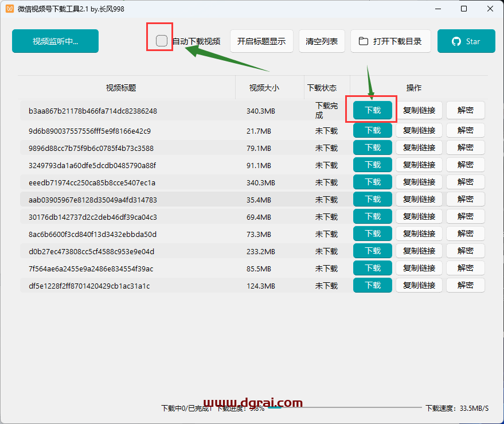This screenshot has height=424, width=504.
Task: Click the 视频大小 column header
Action: (264, 88)
